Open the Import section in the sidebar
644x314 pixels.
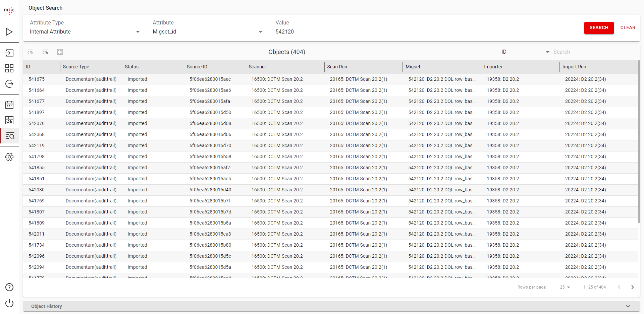tap(9, 53)
